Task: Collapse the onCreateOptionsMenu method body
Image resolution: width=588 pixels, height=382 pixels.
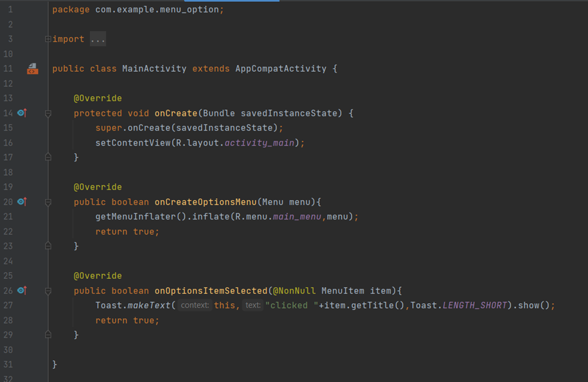Action: tap(48, 202)
